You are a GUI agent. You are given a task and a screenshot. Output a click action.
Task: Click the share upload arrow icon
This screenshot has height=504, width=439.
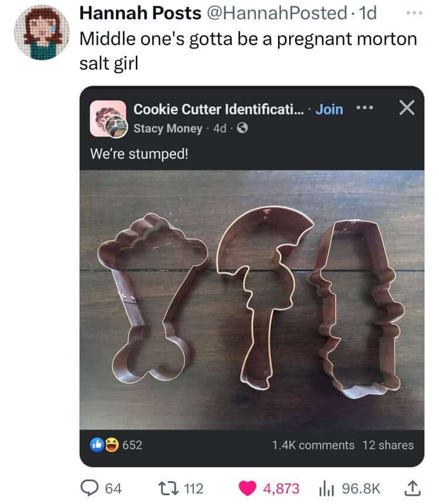(x=413, y=488)
